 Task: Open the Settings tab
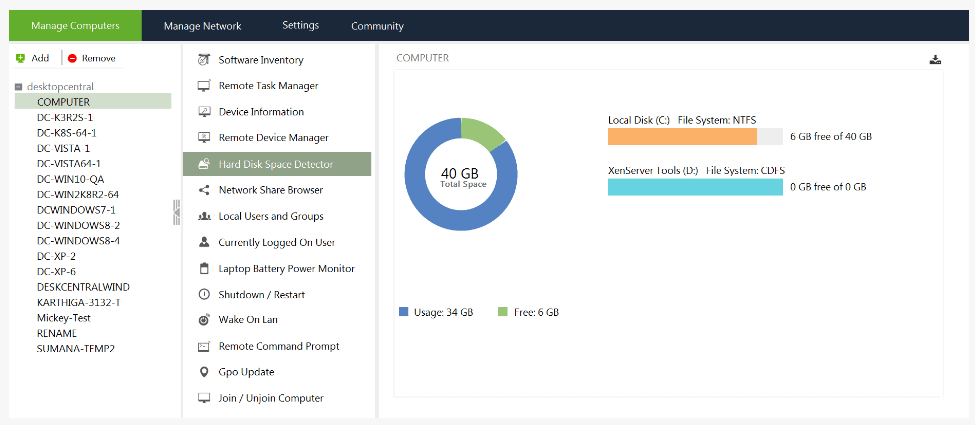click(300, 26)
